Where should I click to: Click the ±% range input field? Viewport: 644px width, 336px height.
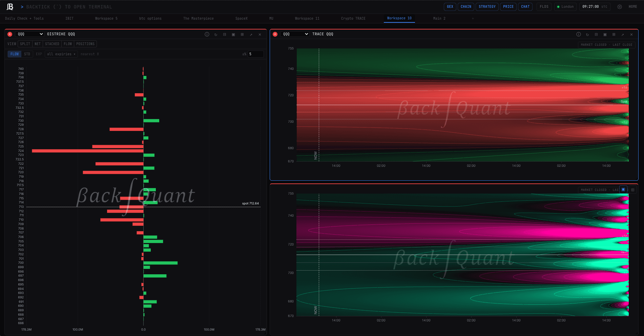pos(256,54)
